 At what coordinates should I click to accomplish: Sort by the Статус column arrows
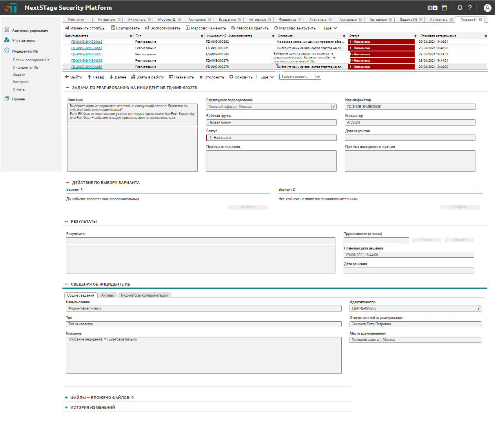pos(415,36)
